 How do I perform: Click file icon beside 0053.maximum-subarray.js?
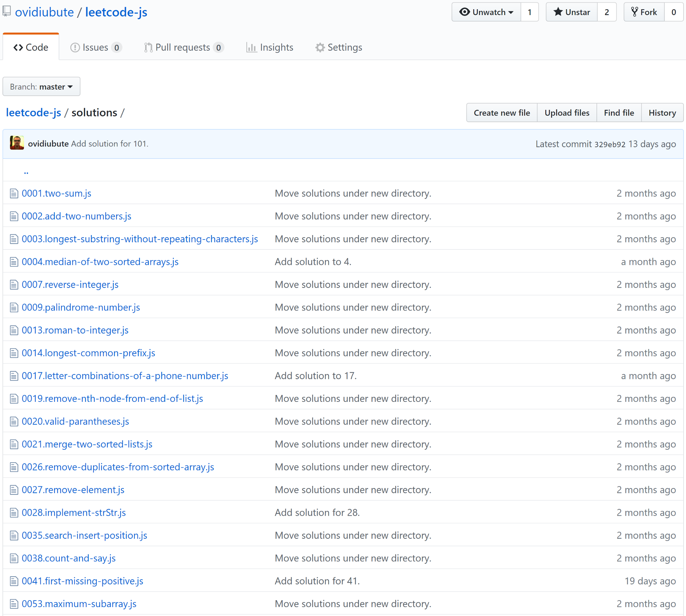pos(14,604)
